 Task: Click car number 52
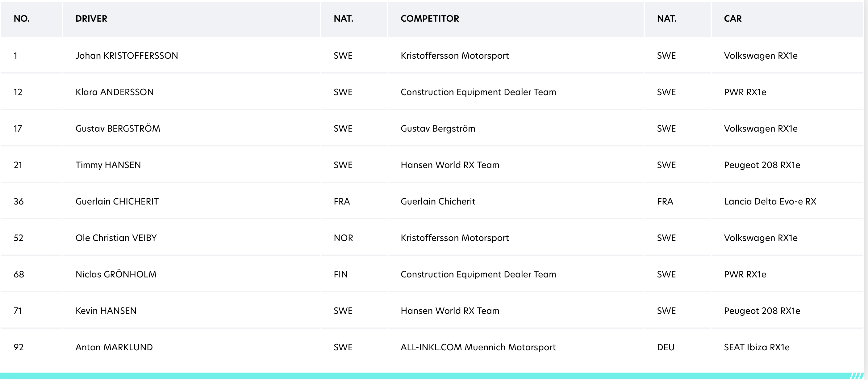tap(19, 238)
